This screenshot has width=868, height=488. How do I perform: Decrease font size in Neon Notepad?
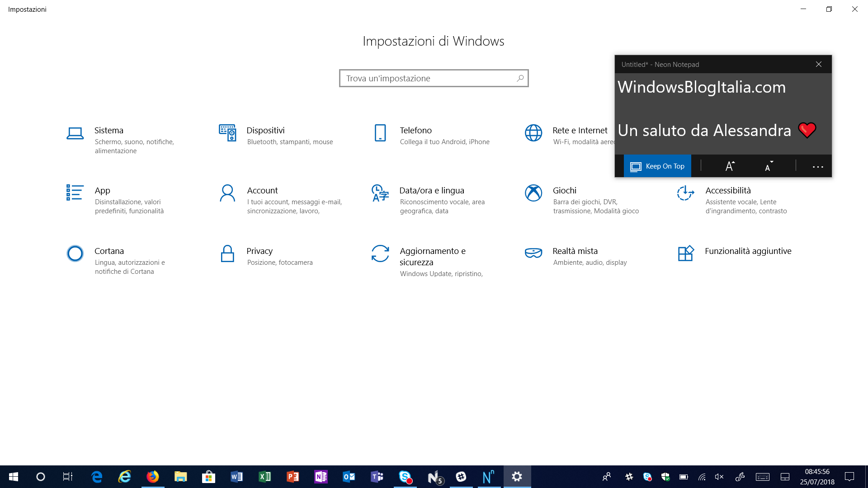[769, 166]
